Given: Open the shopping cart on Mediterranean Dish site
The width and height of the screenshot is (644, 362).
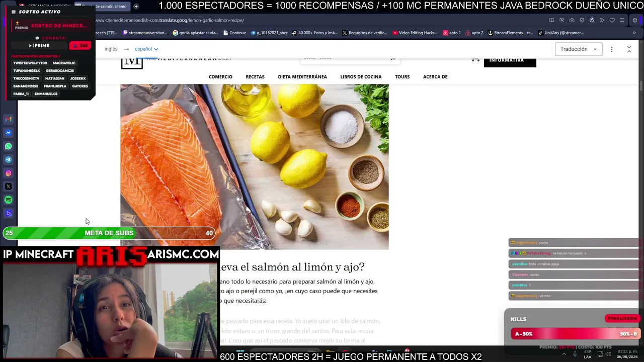Looking at the screenshot, I should click(x=475, y=59).
